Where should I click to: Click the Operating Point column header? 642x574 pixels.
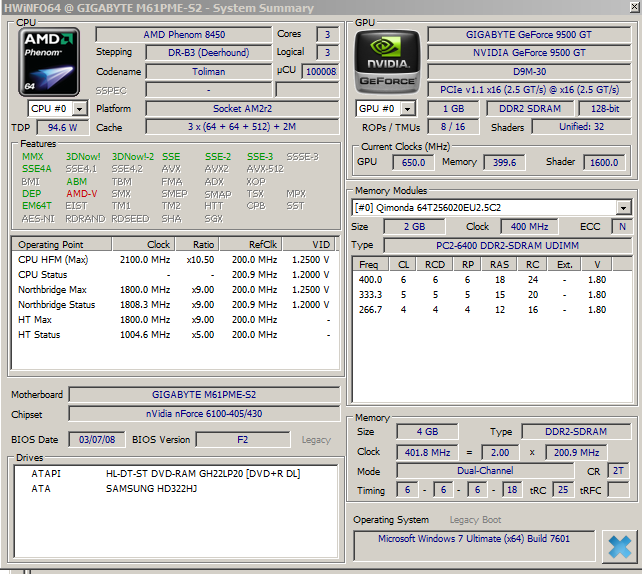point(61,244)
